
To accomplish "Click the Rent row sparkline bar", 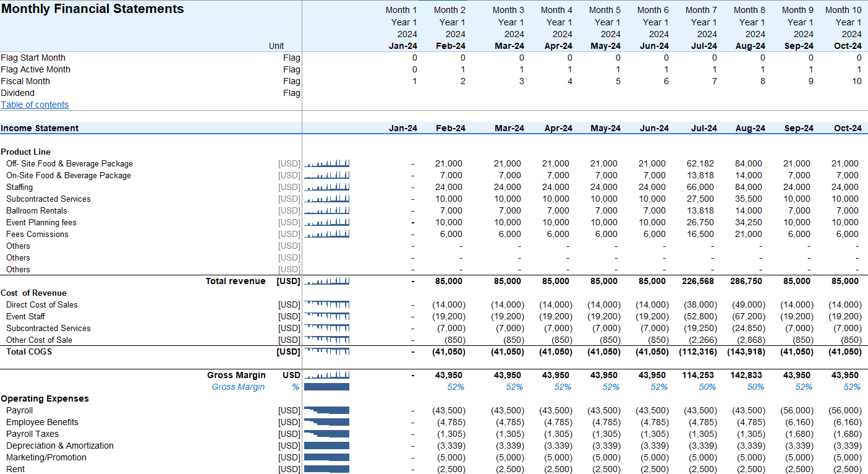I will pos(327,469).
